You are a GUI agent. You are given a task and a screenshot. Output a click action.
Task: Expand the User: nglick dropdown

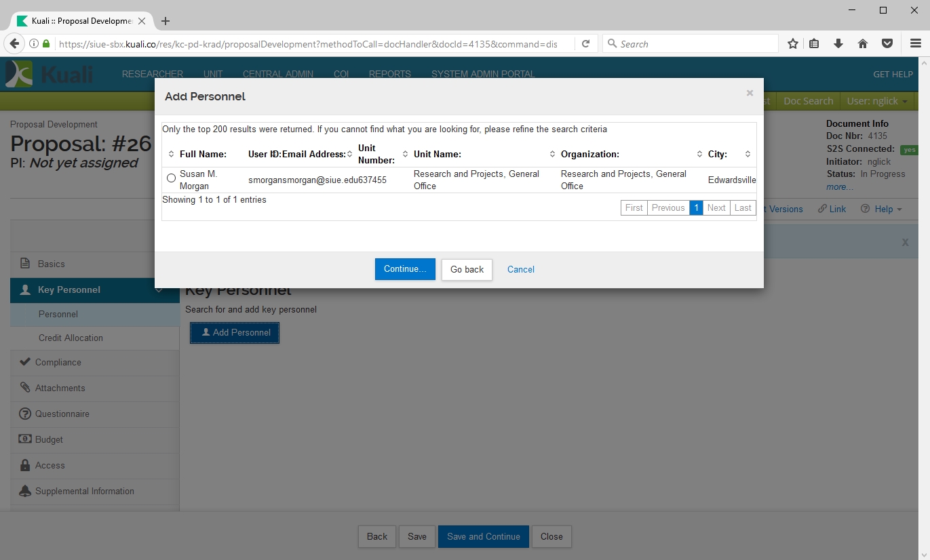click(x=876, y=101)
